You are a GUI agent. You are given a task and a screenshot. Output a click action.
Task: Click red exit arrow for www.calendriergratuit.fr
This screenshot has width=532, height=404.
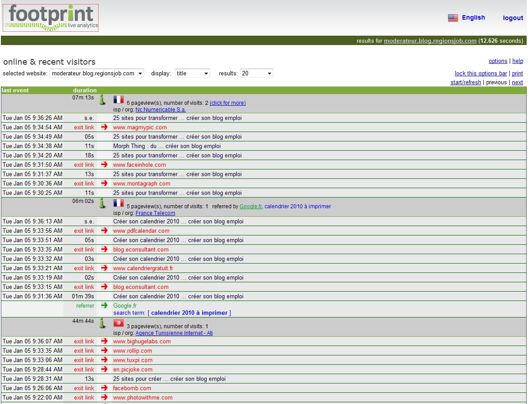point(104,268)
